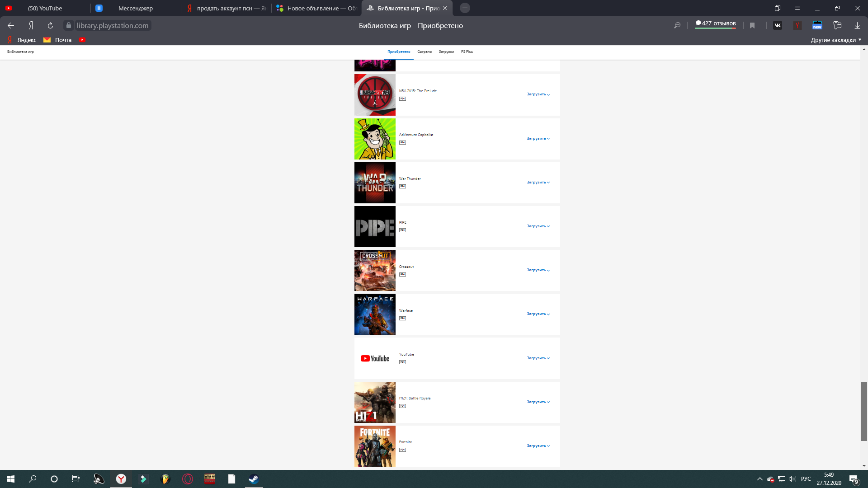The height and width of the screenshot is (488, 868).
Task: Open the Мессенджер browser tab
Action: (x=135, y=8)
